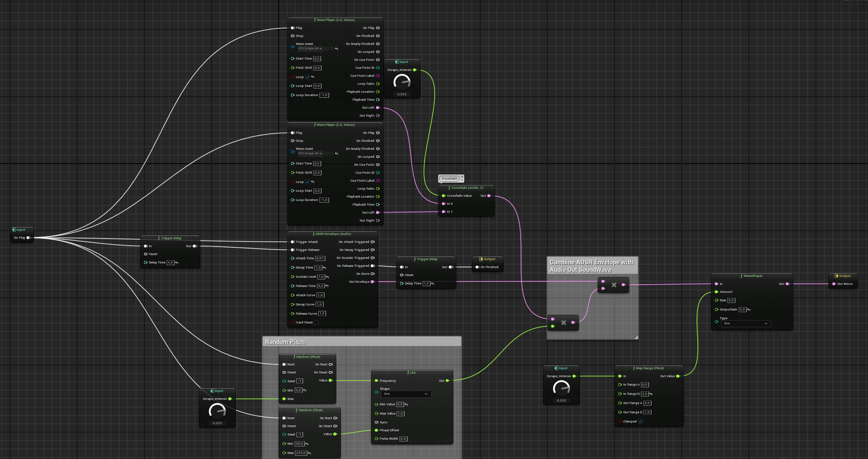Toggle the Crossfade comment bubble buttons
The width and height of the screenshot is (868, 459).
[x=462, y=178]
